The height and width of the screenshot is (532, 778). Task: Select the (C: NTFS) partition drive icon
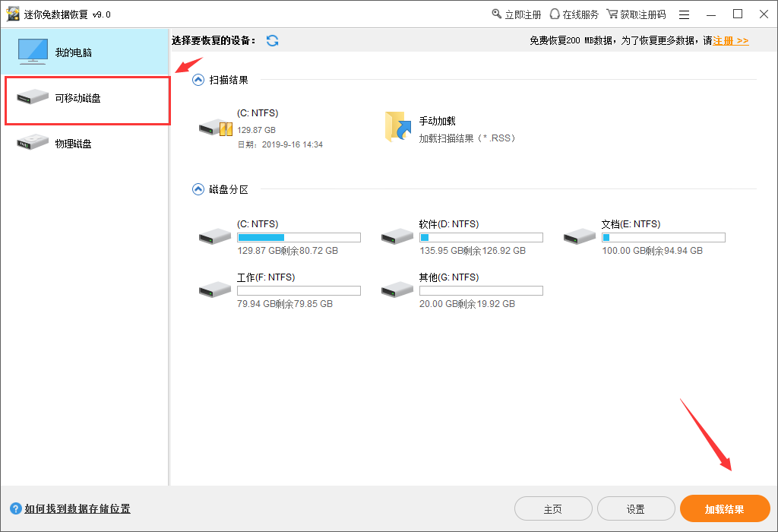point(215,236)
